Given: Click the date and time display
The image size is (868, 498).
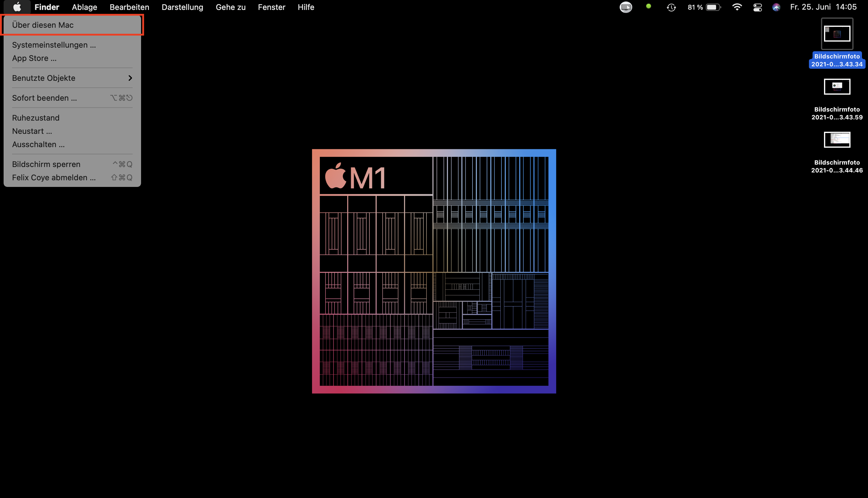Looking at the screenshot, I should pos(823,7).
